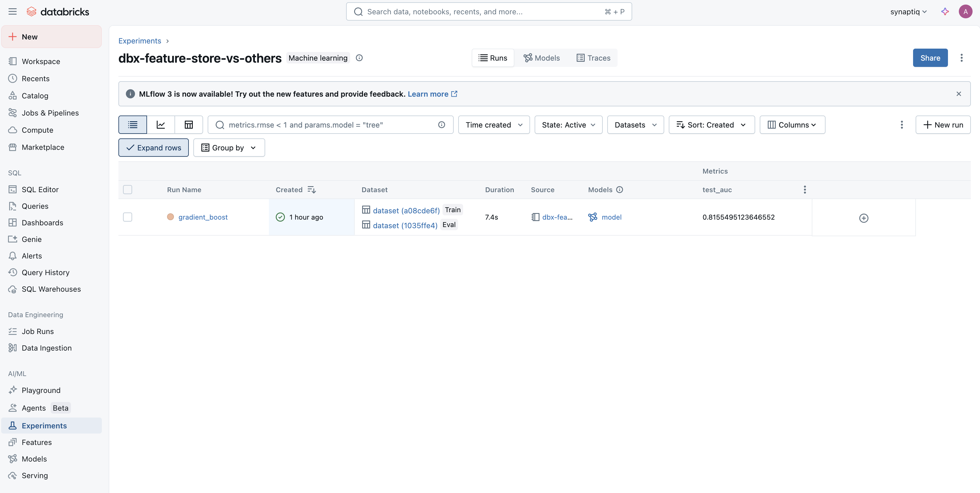Switch to the Models tab
This screenshot has height=493, width=980.
coord(541,58)
